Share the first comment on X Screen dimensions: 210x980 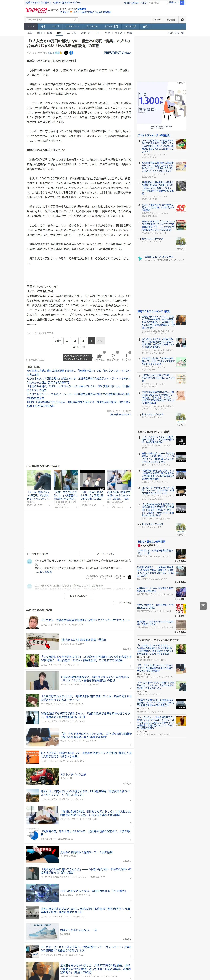tap(130, 577)
